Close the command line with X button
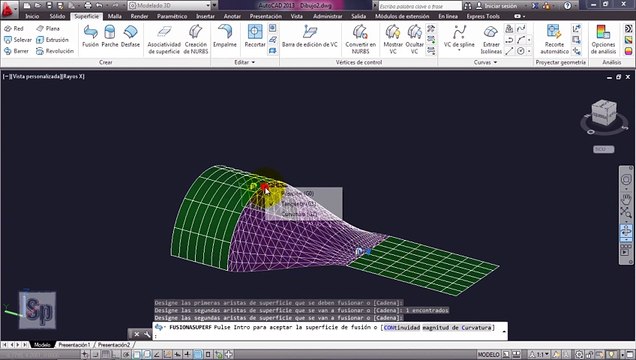 [x=137, y=334]
